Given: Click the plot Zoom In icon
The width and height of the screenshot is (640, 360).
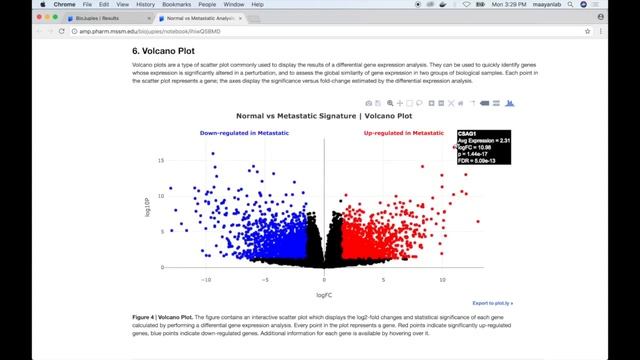Looking at the screenshot, I should 431,103.
